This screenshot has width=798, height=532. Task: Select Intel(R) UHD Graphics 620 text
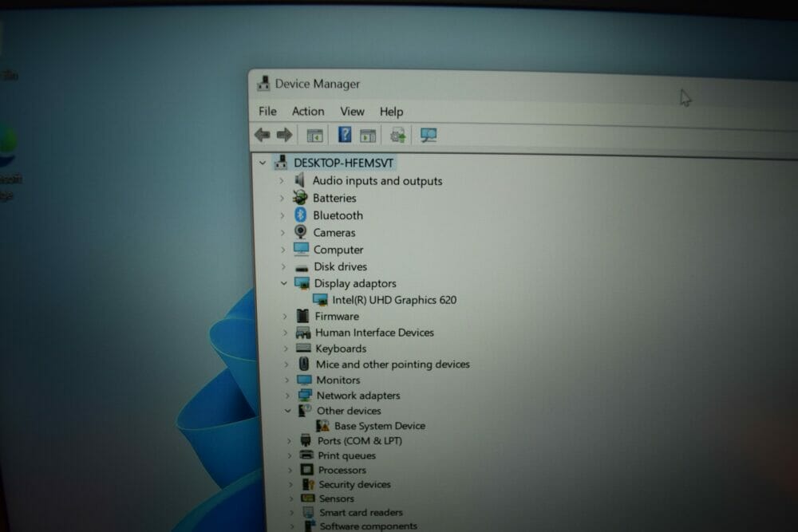(x=394, y=300)
